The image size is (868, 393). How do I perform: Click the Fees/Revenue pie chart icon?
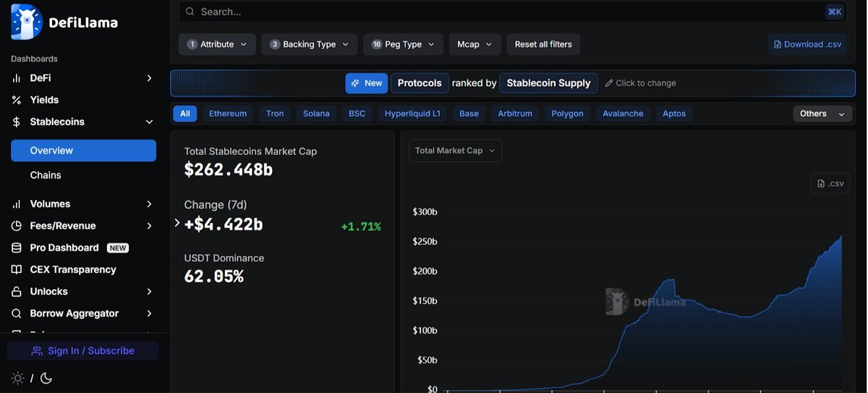(17, 226)
